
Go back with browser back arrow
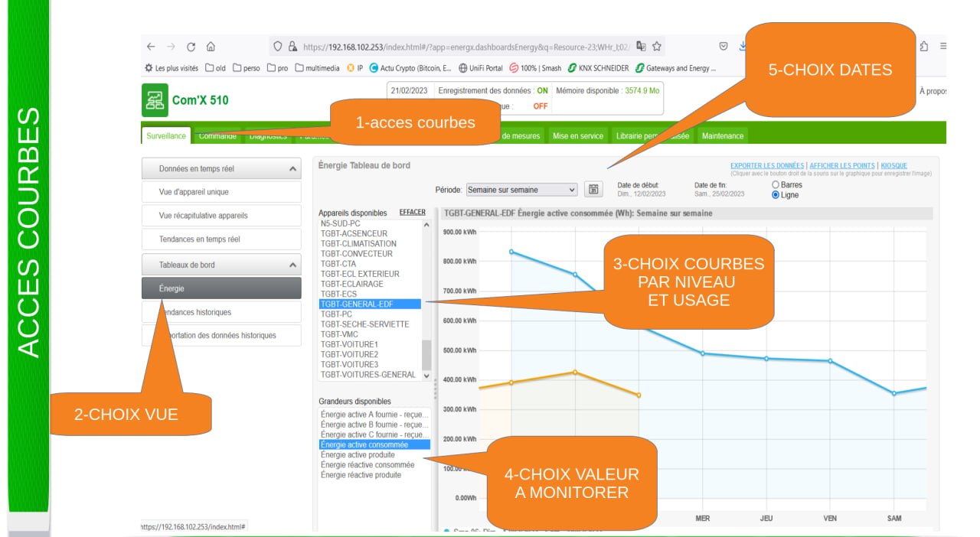click(x=151, y=47)
